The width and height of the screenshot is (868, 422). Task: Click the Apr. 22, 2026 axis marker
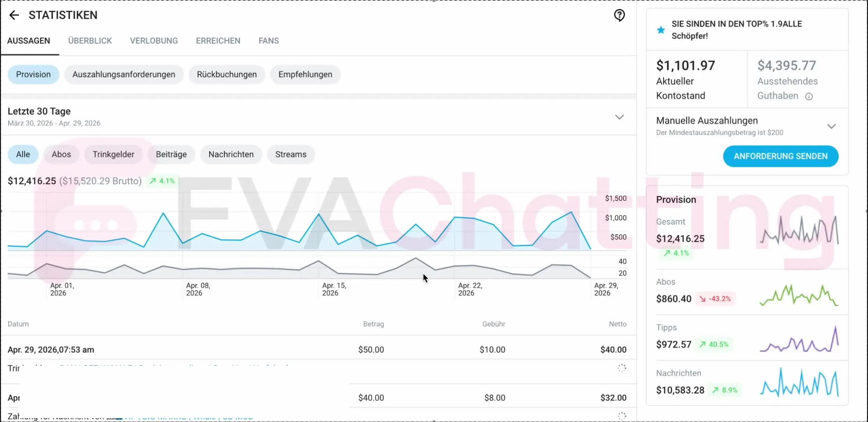click(x=470, y=289)
